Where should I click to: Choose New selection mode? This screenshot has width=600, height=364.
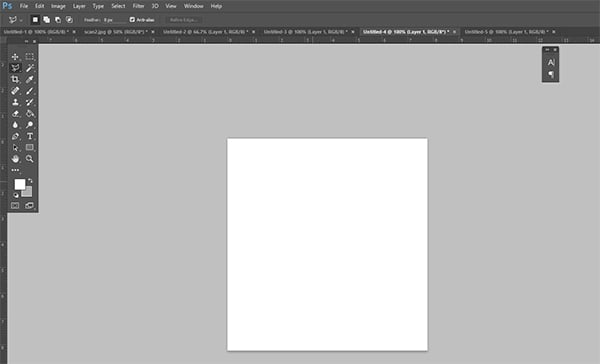pos(35,20)
